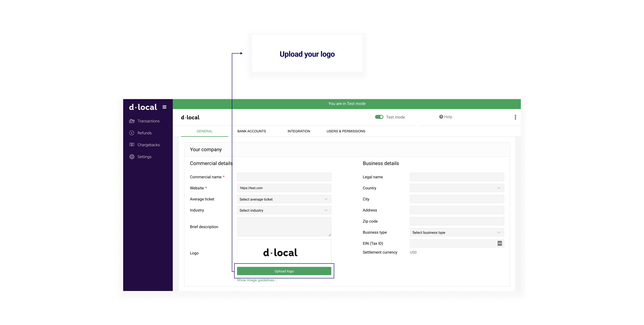The height and width of the screenshot is (325, 644).
Task: Open Transactions from the sidebar icon
Action: tap(132, 121)
